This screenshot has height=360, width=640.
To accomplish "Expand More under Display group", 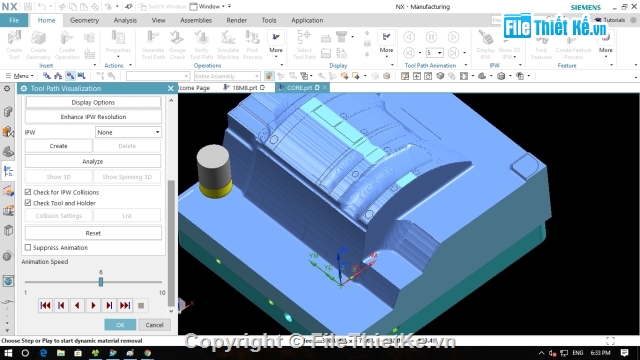I will (x=386, y=43).
